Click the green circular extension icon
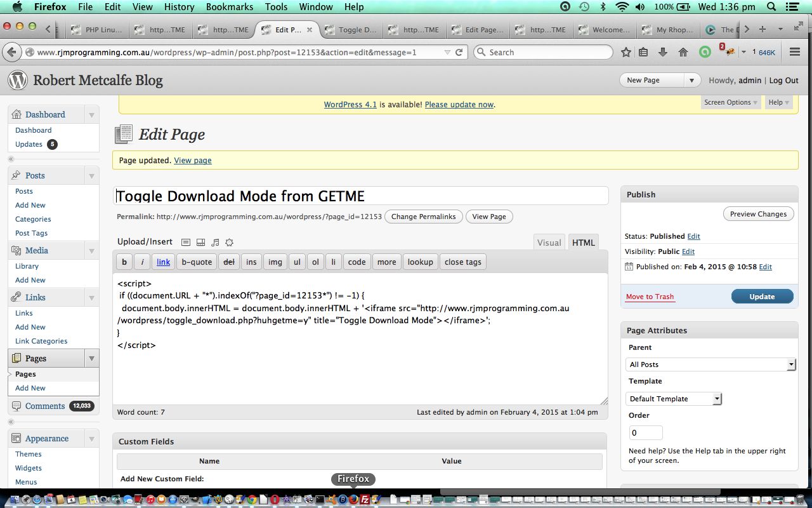Screen dimensions: 812x508 click(705, 52)
